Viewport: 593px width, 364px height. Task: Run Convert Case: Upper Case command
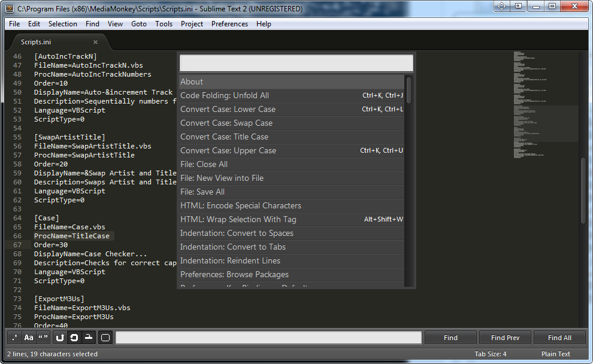coord(292,150)
